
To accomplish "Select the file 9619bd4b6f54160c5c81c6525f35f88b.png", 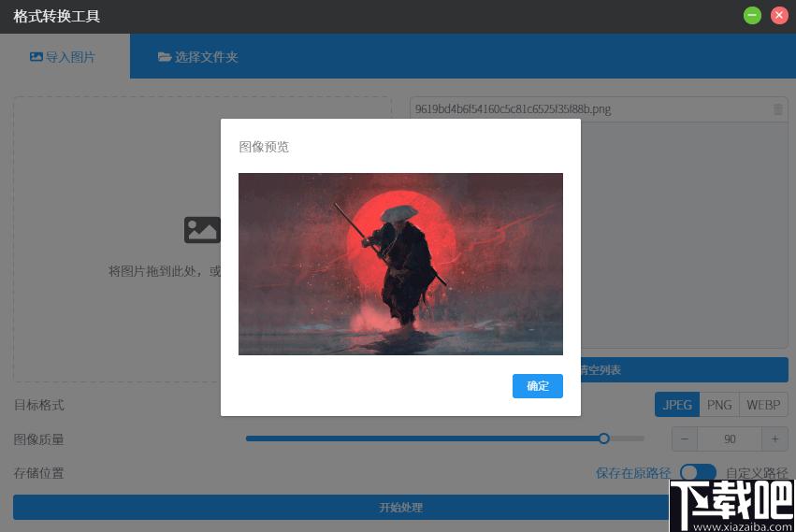I will pos(513,109).
